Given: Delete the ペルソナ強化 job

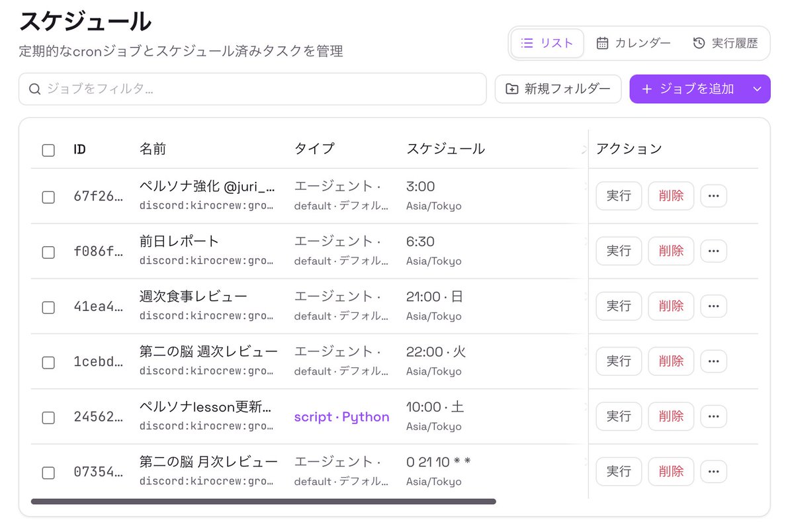Looking at the screenshot, I should [671, 196].
